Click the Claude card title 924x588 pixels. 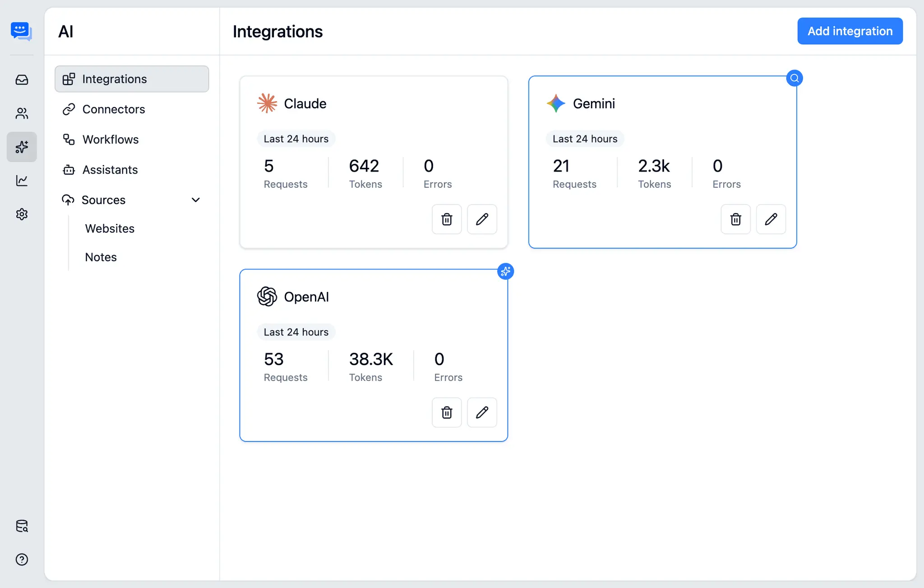tap(305, 104)
